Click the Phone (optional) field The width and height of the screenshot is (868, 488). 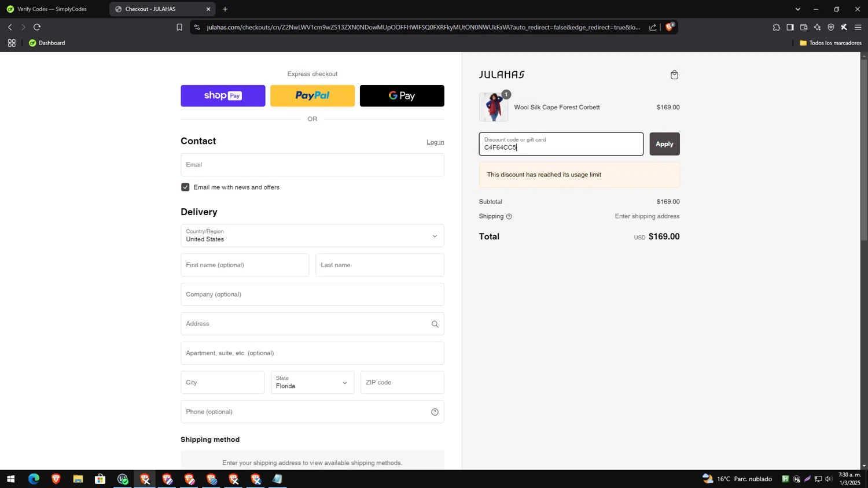tap(312, 412)
